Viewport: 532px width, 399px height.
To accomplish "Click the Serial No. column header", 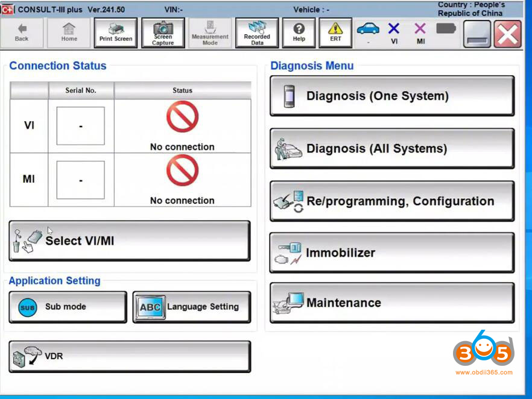I will coord(81,90).
